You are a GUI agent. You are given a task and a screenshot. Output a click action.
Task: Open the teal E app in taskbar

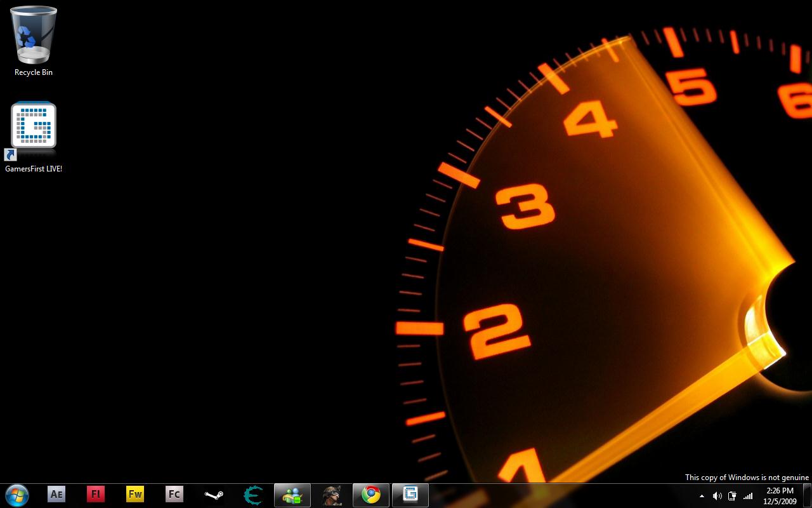[x=253, y=495]
